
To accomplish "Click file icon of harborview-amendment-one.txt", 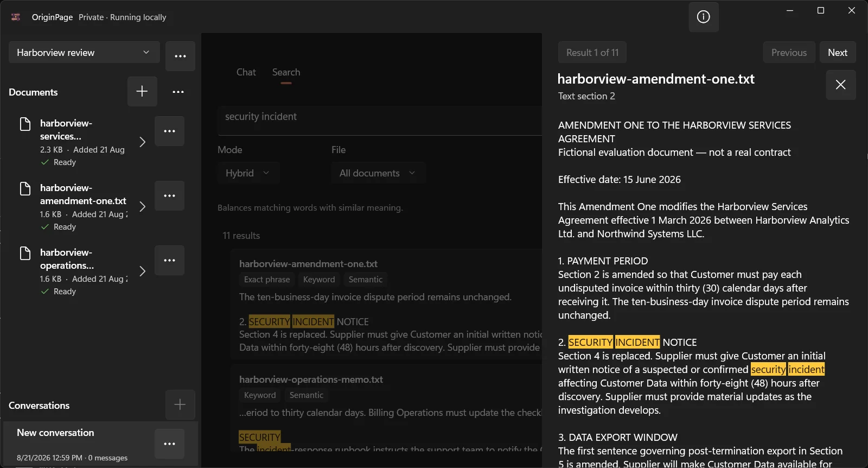I will 25,189.
